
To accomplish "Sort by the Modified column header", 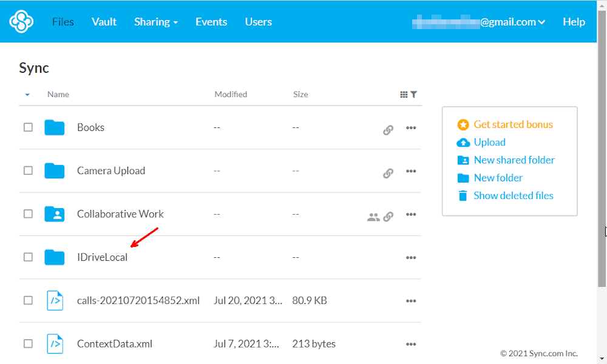I will pyautogui.click(x=231, y=95).
